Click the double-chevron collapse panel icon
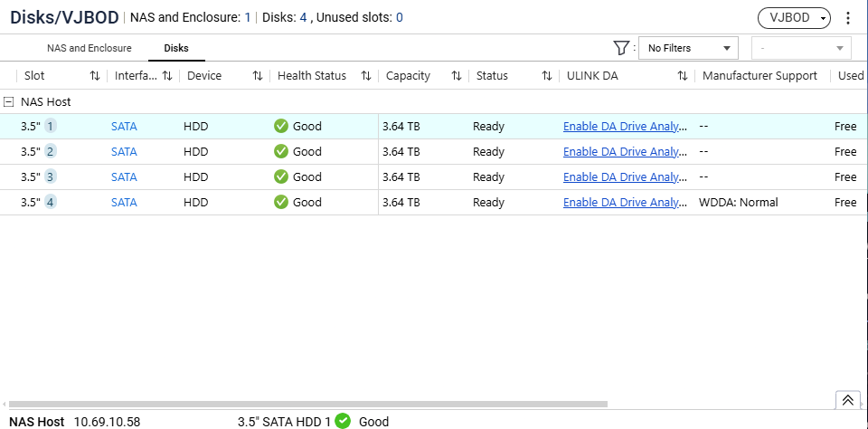The height and width of the screenshot is (429, 868). click(x=847, y=400)
